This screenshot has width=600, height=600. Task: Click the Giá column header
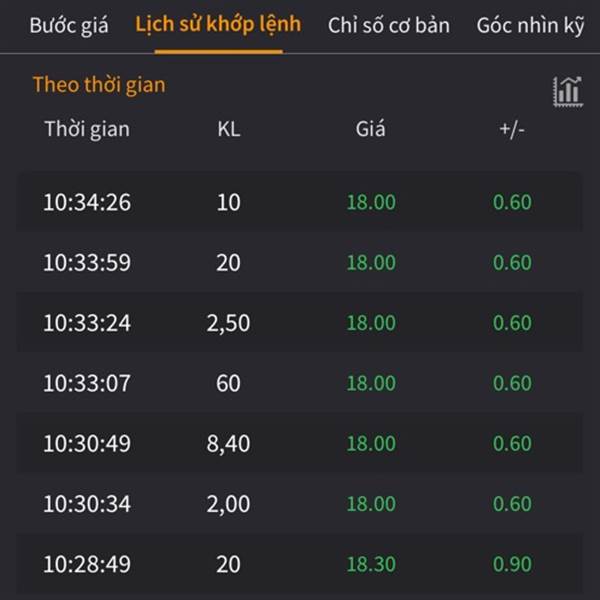click(x=370, y=129)
